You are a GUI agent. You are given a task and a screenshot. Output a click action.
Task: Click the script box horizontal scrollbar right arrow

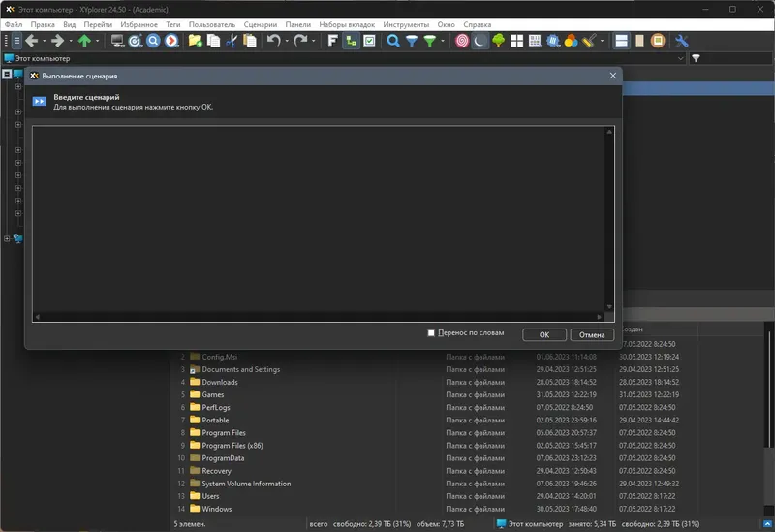click(x=600, y=317)
